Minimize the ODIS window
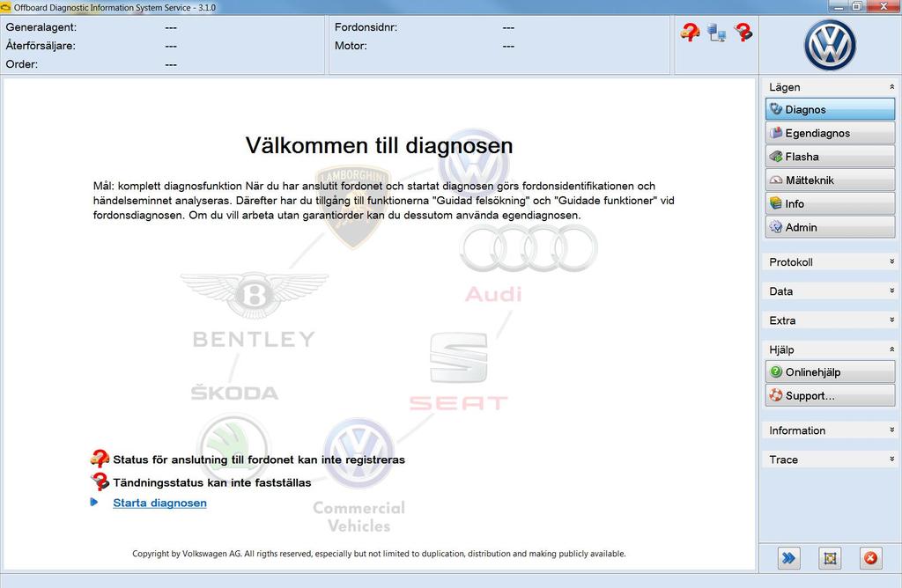The image size is (902, 588). click(x=839, y=6)
